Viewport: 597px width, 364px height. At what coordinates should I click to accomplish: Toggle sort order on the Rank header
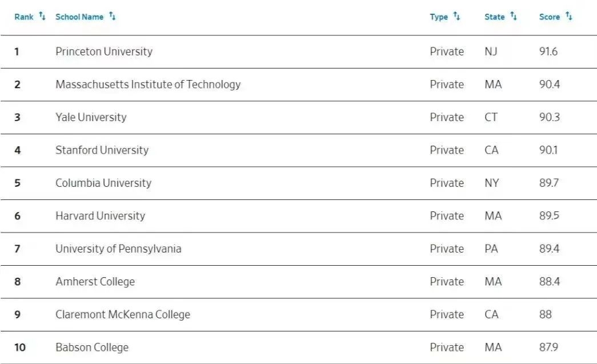[x=23, y=17]
